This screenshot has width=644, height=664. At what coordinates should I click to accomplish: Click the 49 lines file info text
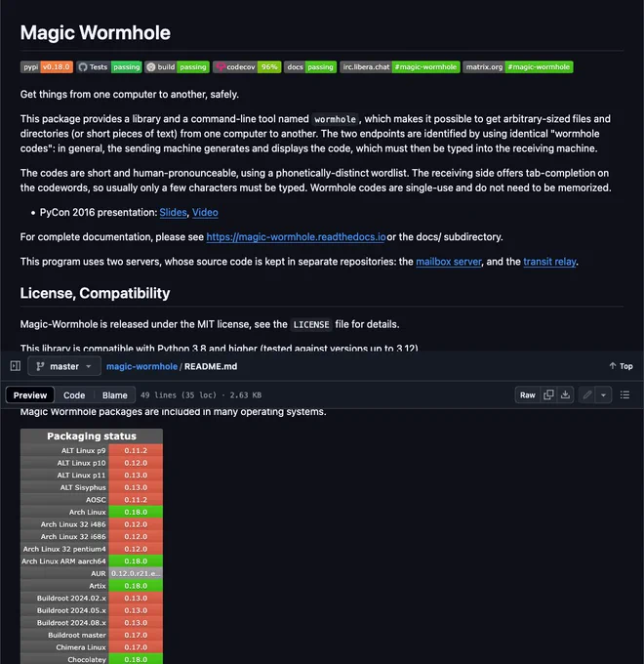[201, 395]
